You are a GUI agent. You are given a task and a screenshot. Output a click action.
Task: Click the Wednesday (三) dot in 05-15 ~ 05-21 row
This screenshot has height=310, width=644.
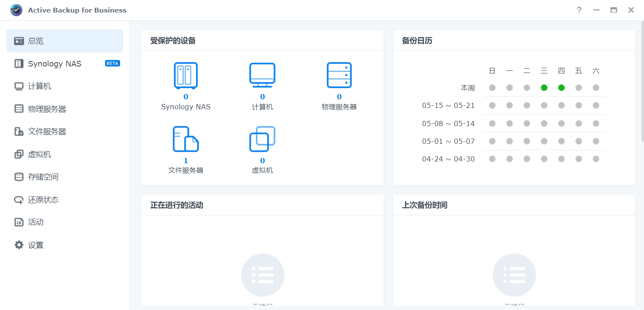(x=544, y=105)
